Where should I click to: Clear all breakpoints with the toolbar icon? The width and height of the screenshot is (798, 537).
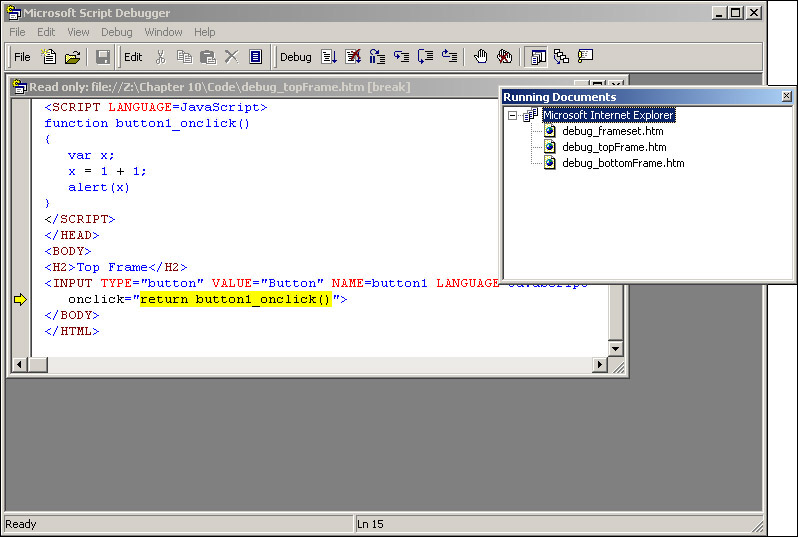pyautogui.click(x=505, y=57)
